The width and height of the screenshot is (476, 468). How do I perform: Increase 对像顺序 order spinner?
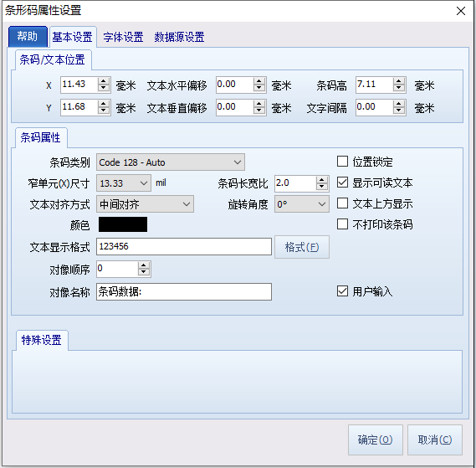pos(144,265)
